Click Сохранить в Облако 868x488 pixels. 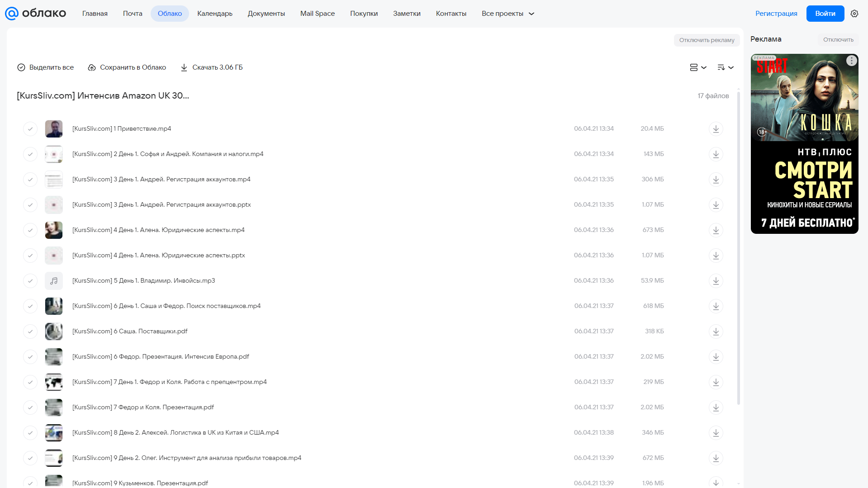127,67
